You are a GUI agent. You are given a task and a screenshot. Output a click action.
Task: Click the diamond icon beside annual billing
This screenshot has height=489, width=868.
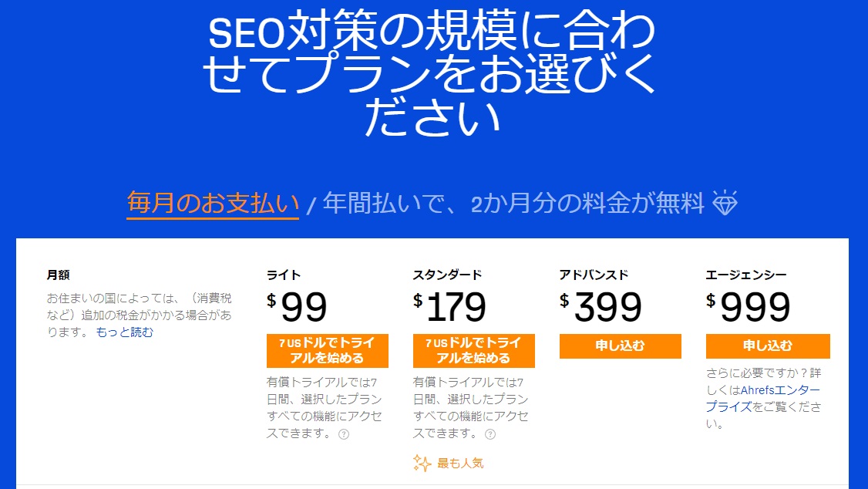(725, 203)
